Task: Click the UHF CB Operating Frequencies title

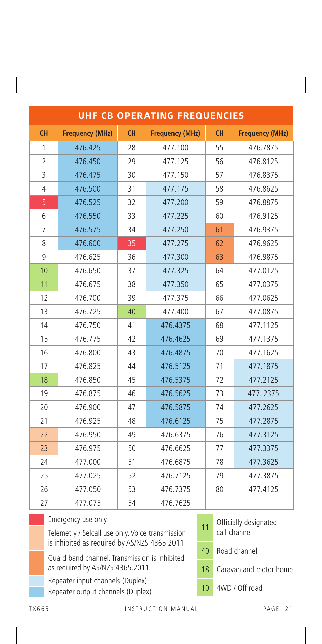Action: (161, 116)
